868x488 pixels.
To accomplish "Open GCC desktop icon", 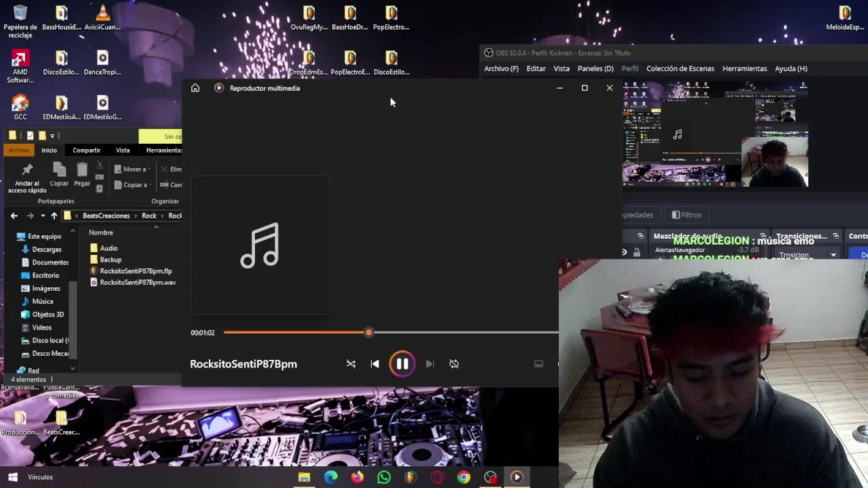I will tap(20, 107).
